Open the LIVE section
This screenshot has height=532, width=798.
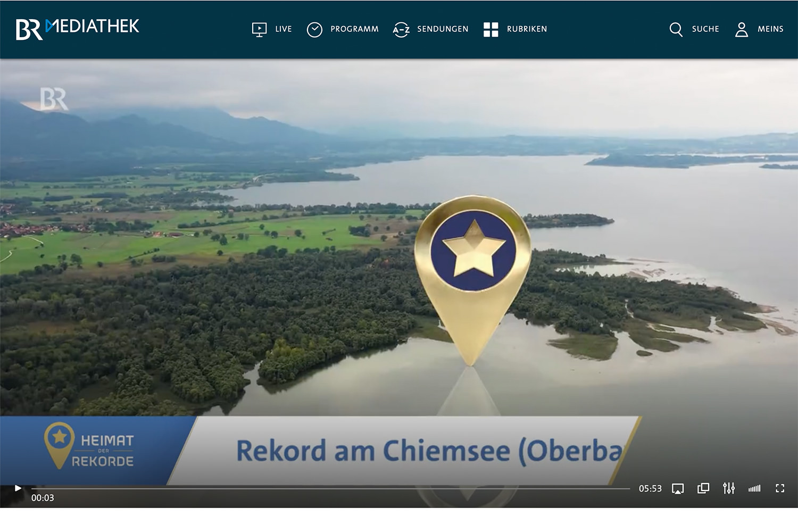coord(283,29)
